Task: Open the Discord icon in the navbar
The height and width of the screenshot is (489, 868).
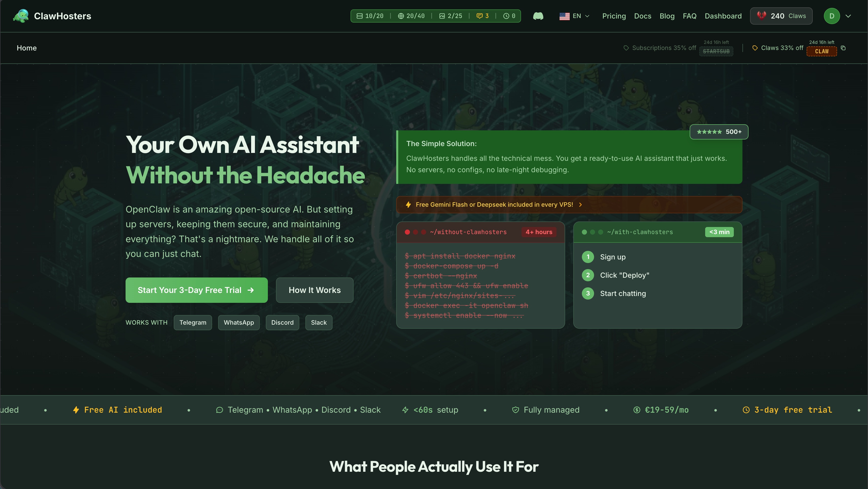Action: coord(538,16)
